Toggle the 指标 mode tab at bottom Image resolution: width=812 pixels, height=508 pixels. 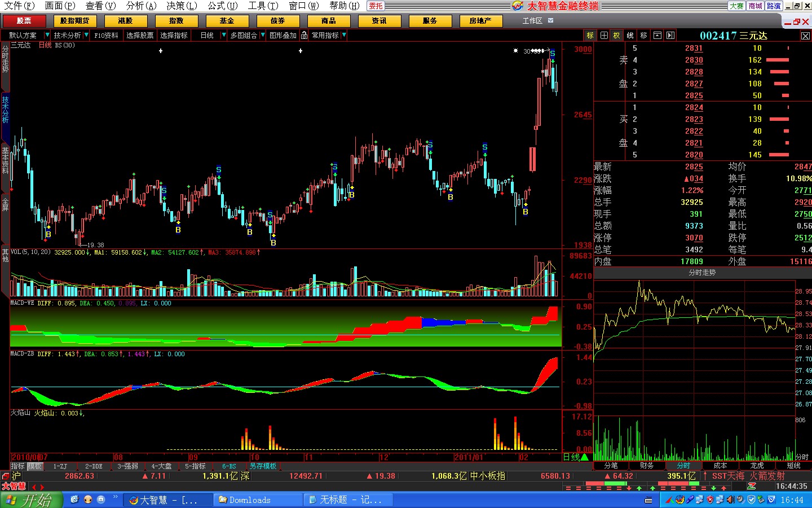click(18, 466)
